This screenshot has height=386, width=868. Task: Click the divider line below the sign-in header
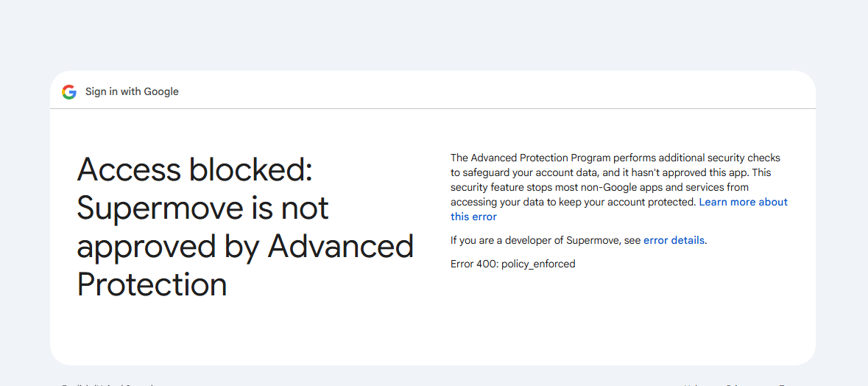(433, 109)
